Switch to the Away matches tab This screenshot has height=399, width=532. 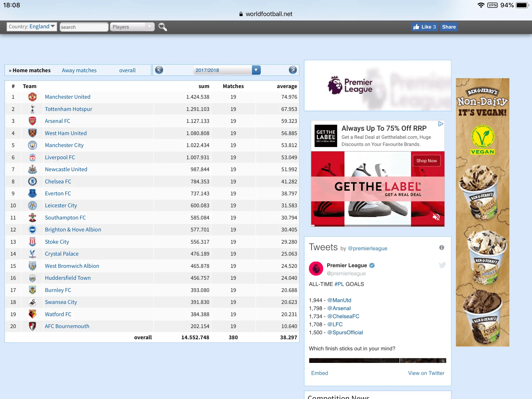(x=79, y=70)
